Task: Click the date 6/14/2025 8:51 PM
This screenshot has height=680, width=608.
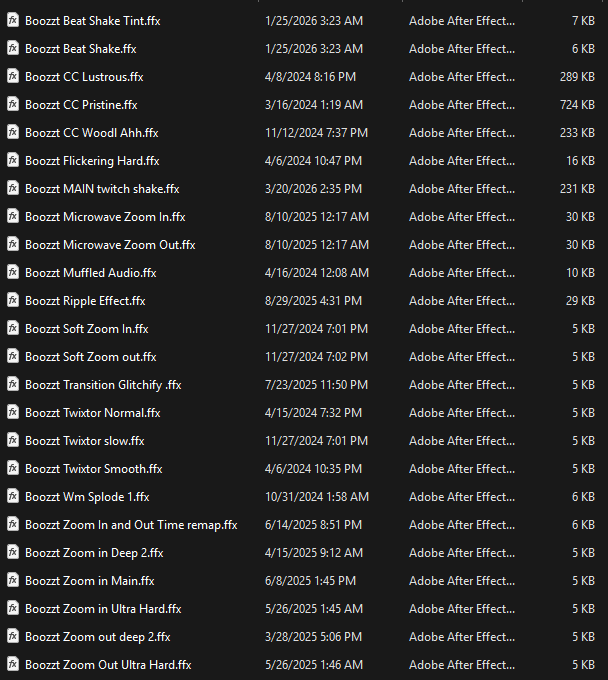Action: [x=314, y=525]
